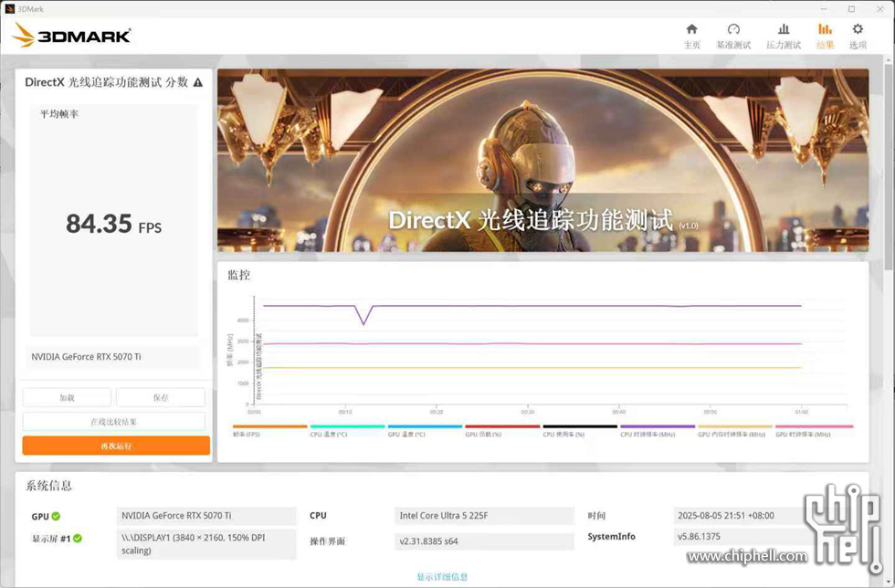895x588 pixels.
Task: Click the DirectX 光线追踪功能测试 分数 title
Action: [x=106, y=82]
